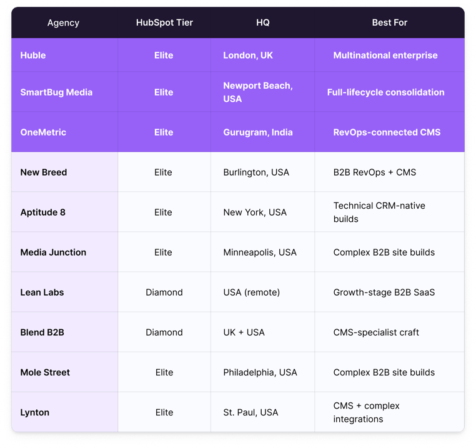Click Elite tier in Lynton row
The image size is (476, 448).
point(164,413)
